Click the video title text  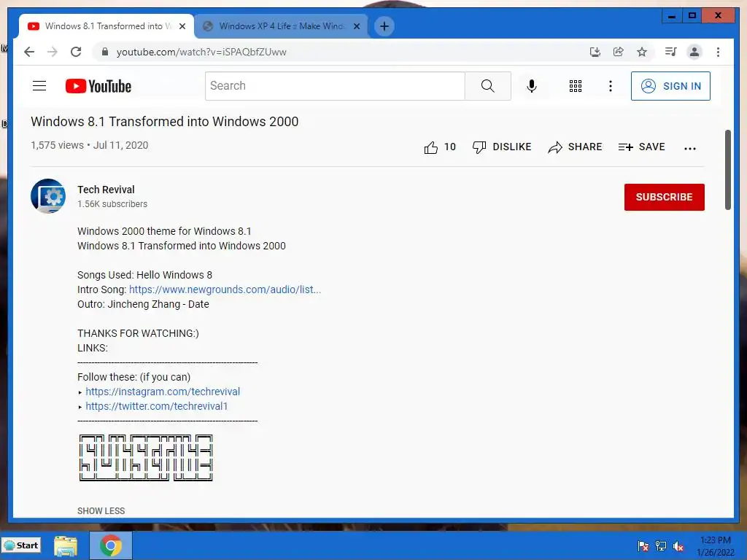pyautogui.click(x=164, y=122)
